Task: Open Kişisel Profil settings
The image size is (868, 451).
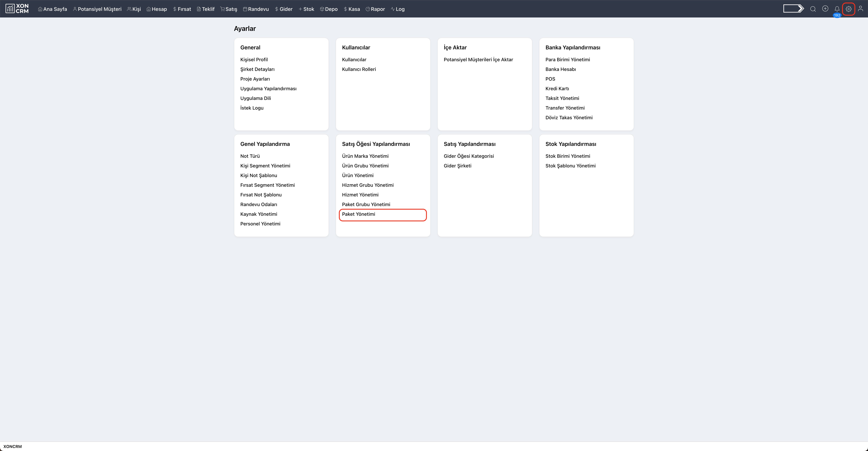Action: click(x=254, y=60)
